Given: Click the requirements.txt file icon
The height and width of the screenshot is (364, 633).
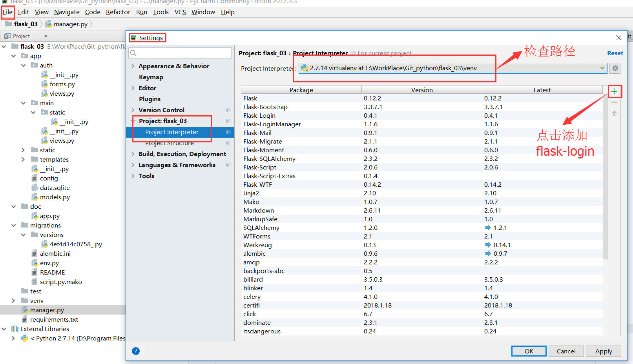Looking at the screenshot, I should coord(25,319).
